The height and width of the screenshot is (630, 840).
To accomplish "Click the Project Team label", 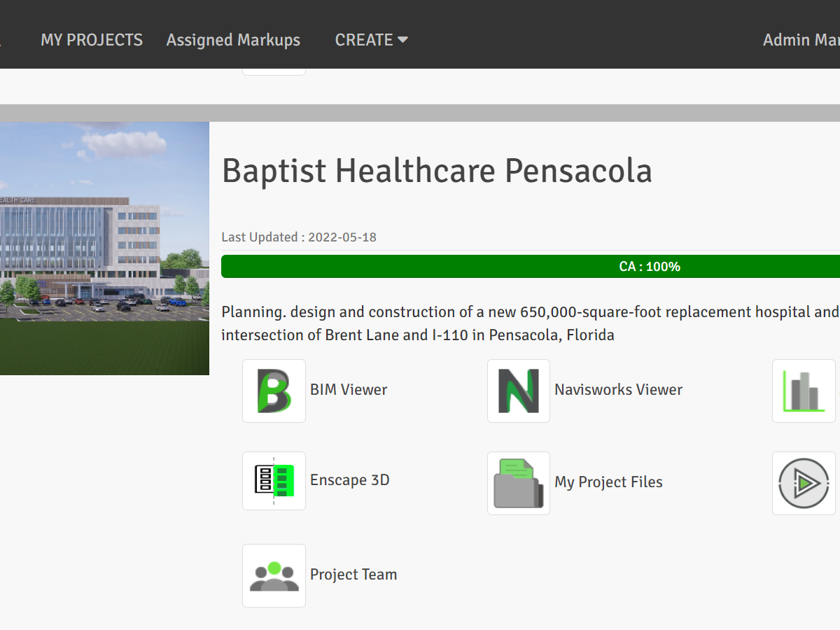I will [x=353, y=575].
